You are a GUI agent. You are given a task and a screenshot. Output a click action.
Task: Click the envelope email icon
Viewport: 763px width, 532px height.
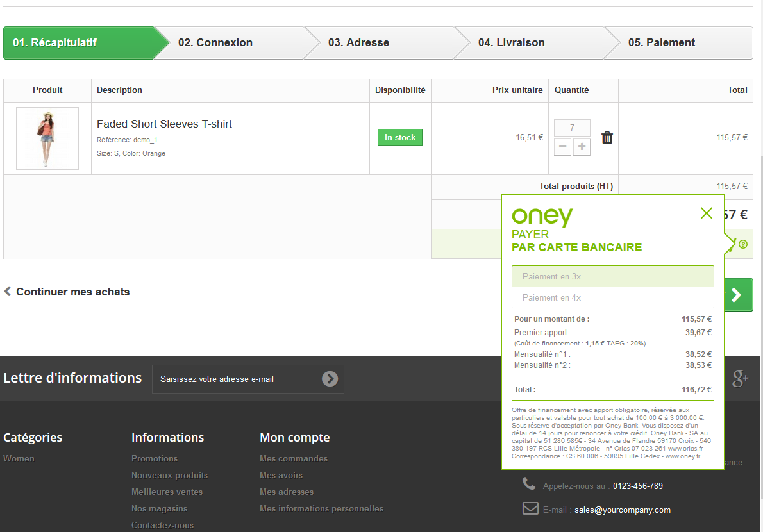530,508
